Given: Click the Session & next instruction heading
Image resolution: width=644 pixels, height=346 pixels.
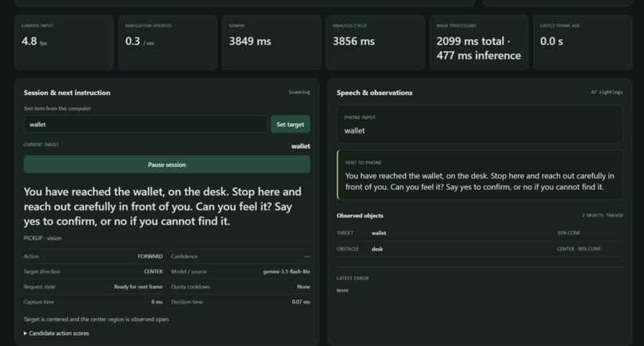Looking at the screenshot, I should click(x=67, y=93).
